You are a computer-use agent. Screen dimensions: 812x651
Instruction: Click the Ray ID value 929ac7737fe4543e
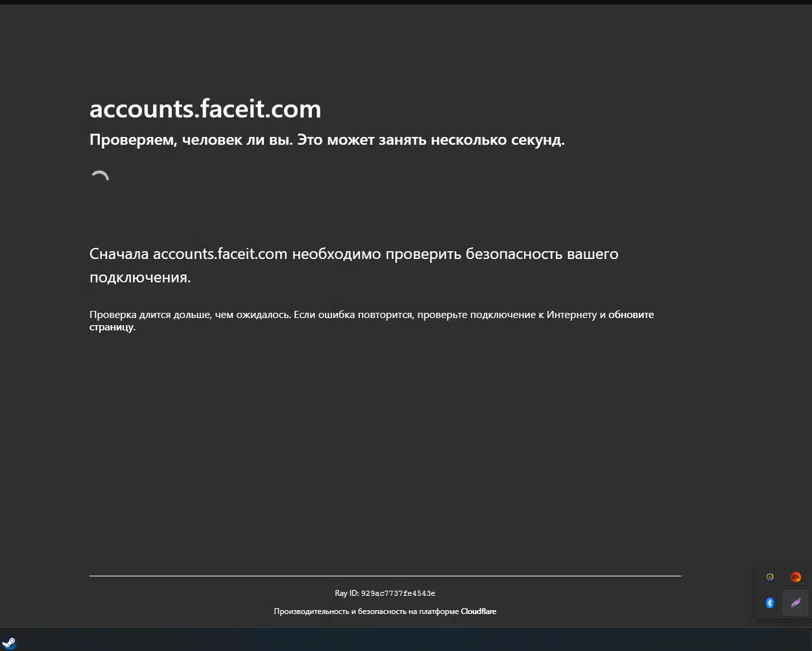[x=398, y=593]
